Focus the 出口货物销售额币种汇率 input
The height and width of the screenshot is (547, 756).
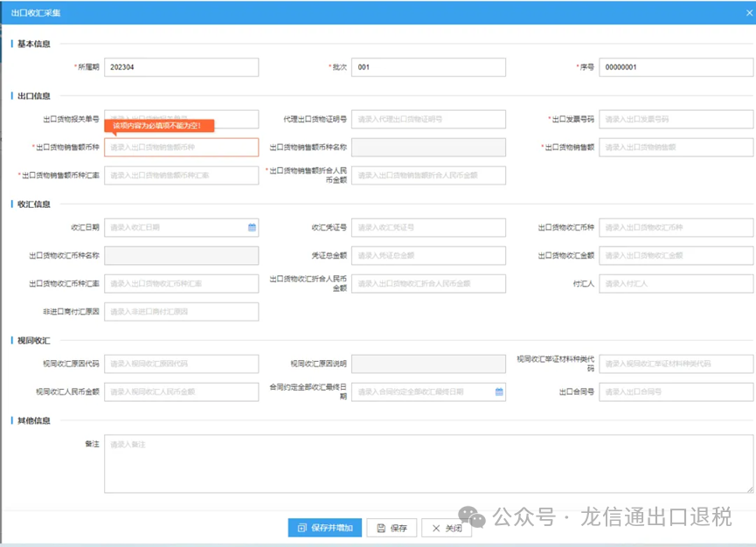181,176
